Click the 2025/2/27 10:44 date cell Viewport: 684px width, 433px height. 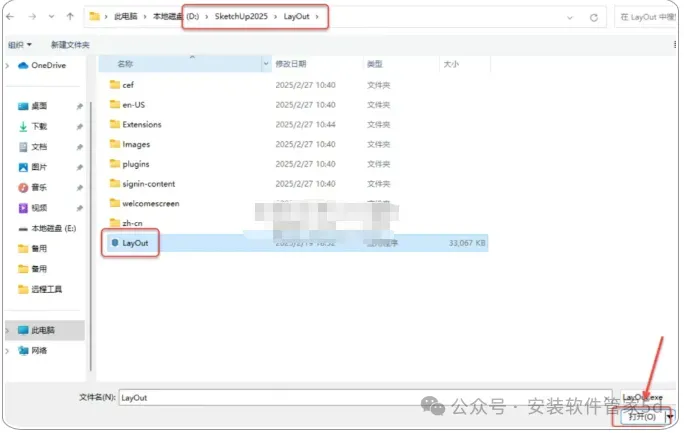305,124
